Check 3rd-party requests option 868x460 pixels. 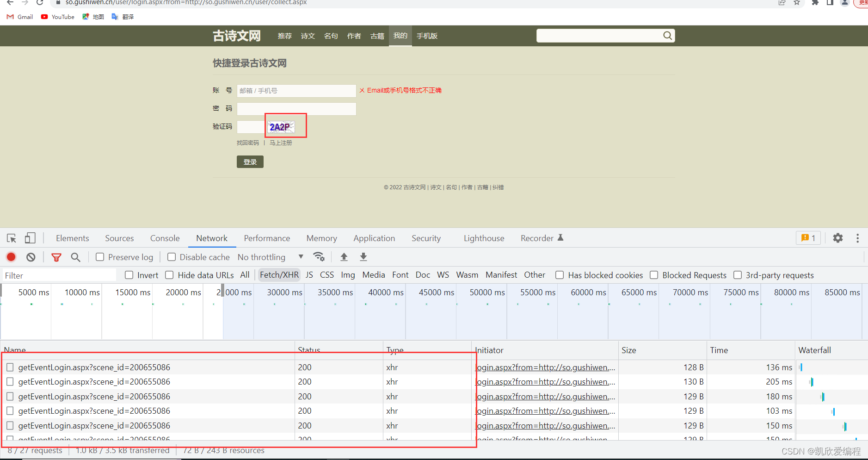point(738,275)
